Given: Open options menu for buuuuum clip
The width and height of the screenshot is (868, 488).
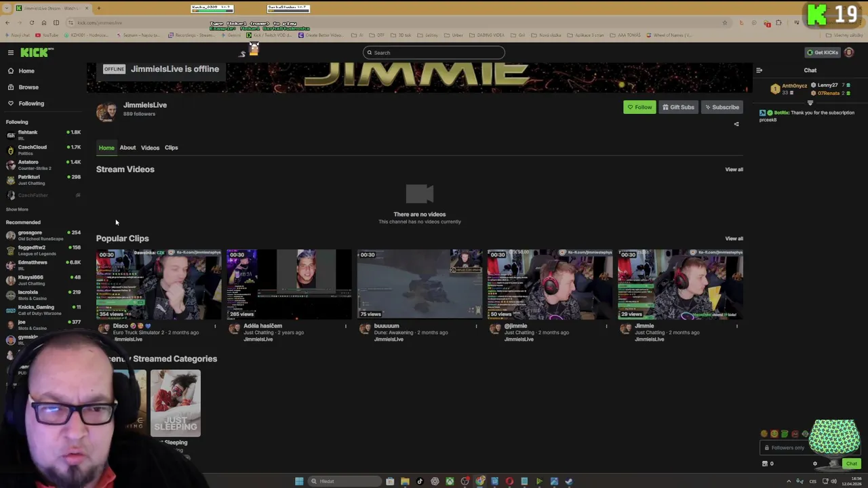Looking at the screenshot, I should point(476,327).
